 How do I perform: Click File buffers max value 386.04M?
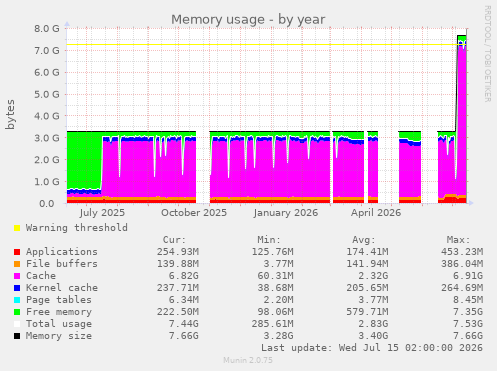coord(462,264)
